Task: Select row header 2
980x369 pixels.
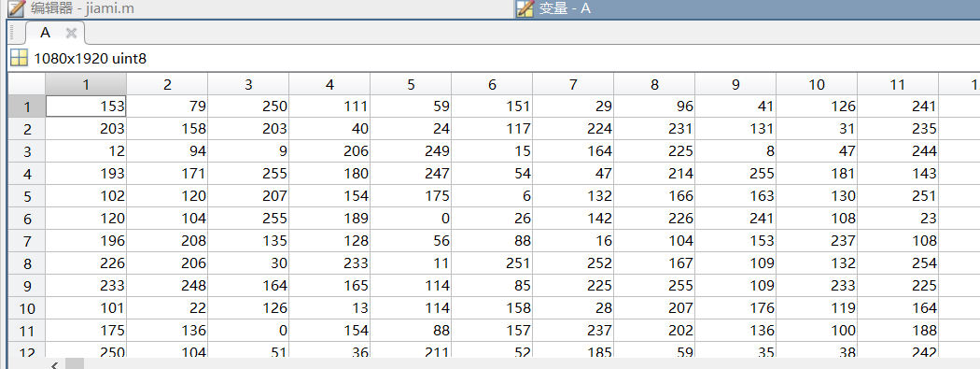Action: point(27,129)
